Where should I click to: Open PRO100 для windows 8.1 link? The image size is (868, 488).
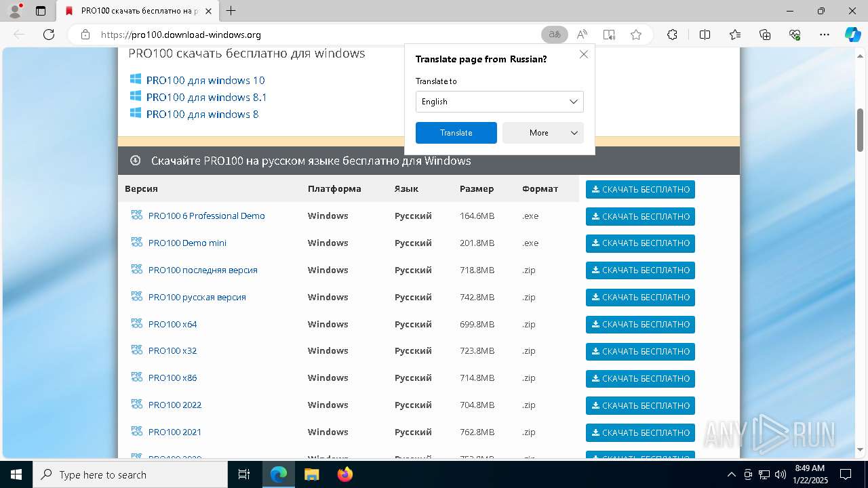pyautogui.click(x=206, y=97)
